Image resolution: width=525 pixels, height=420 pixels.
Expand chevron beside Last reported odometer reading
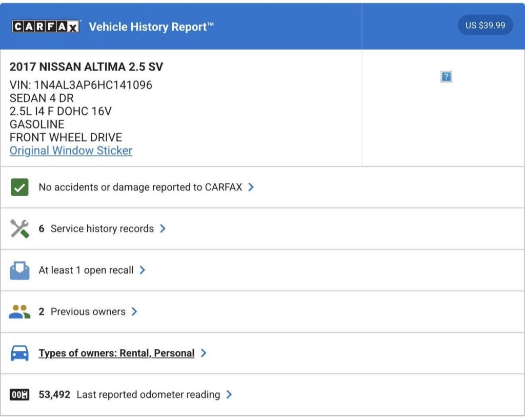click(x=229, y=394)
